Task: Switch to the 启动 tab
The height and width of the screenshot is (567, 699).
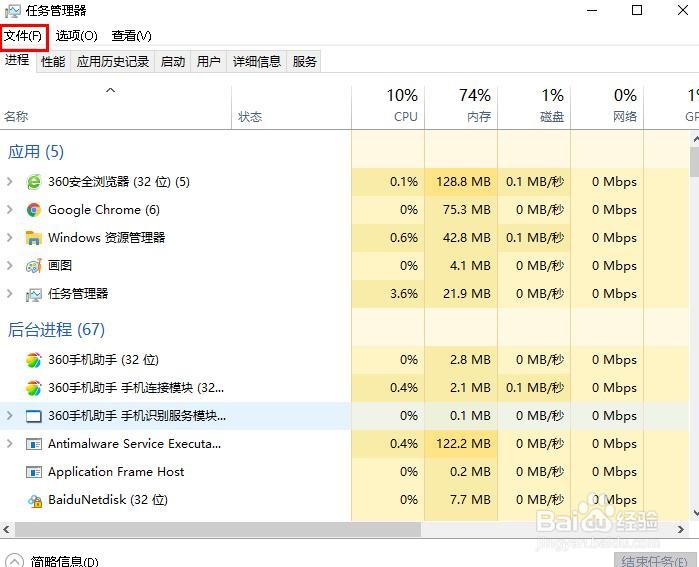Action: 173,62
